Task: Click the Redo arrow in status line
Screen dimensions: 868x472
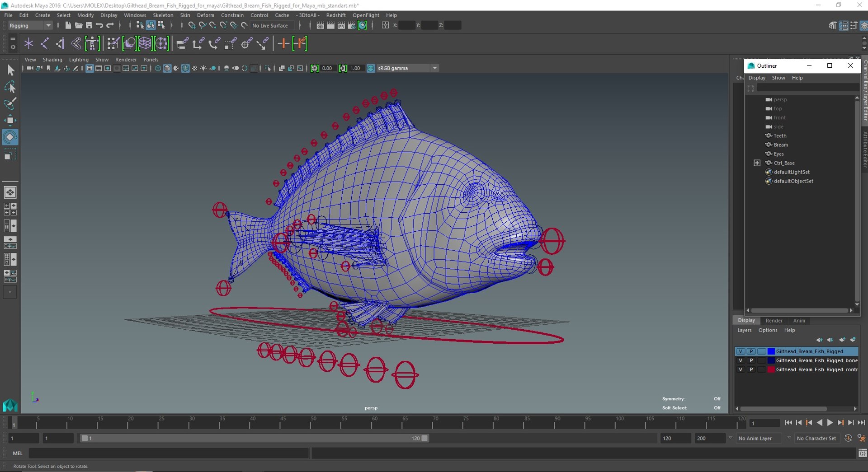Action: [110, 25]
